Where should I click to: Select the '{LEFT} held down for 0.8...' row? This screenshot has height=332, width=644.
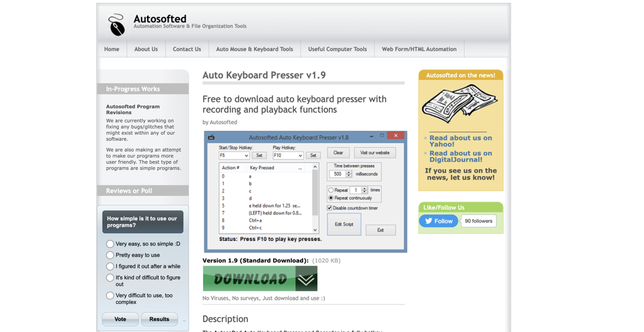[266, 213]
